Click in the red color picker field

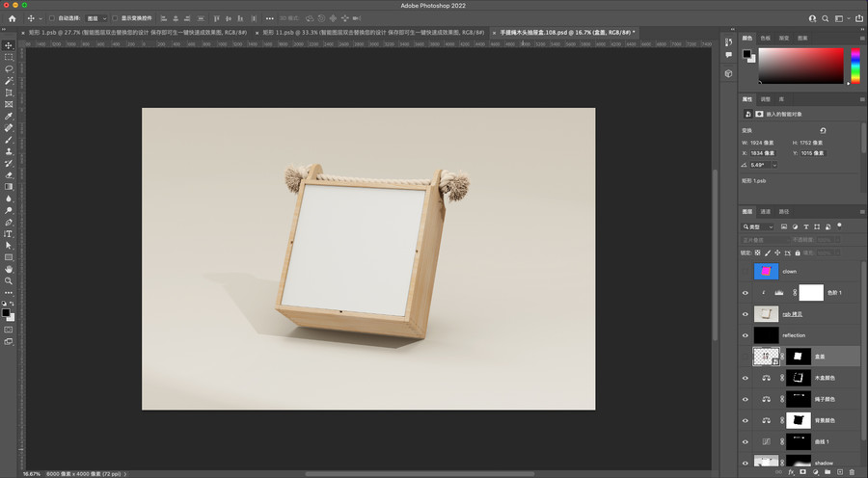pos(801,66)
